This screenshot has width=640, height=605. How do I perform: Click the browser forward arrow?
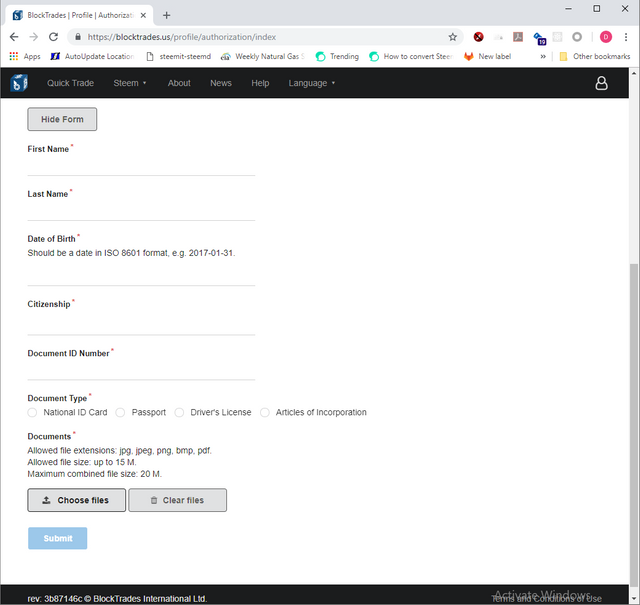pos(33,37)
